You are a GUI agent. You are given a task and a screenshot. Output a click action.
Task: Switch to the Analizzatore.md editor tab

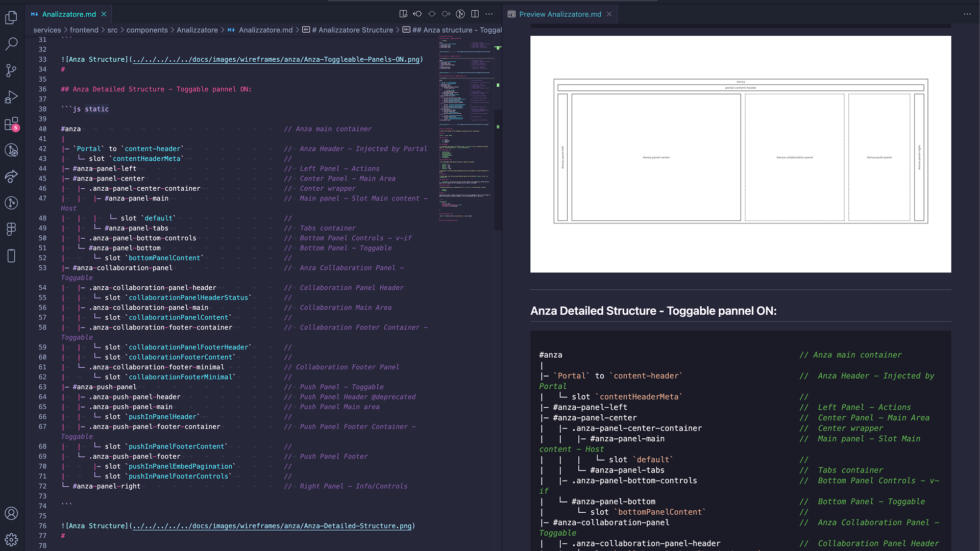(x=69, y=14)
